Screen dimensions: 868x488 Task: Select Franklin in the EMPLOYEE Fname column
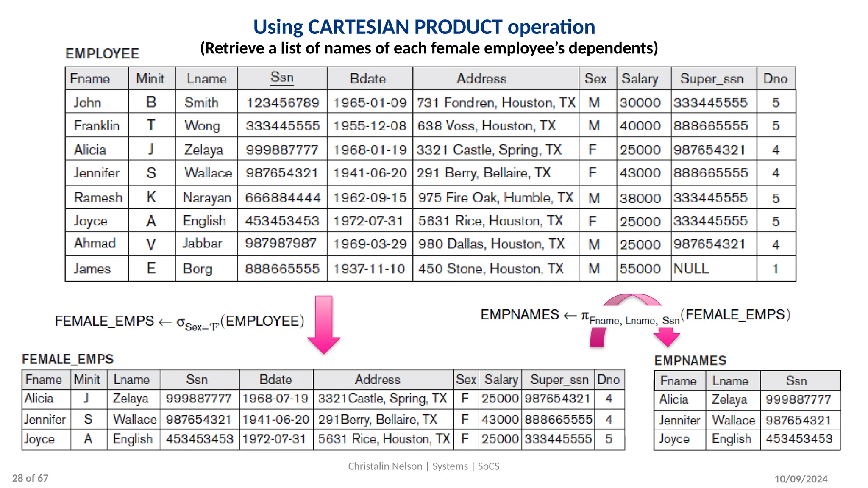pos(97,126)
